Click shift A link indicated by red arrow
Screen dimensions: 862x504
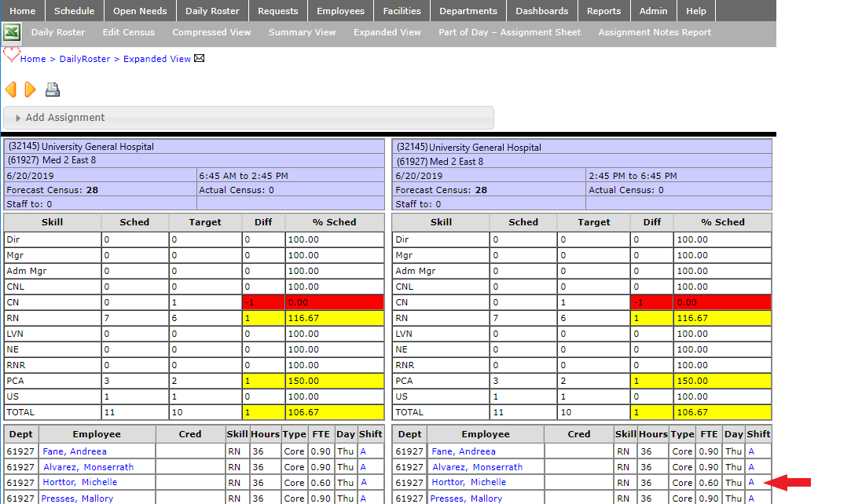751,482
